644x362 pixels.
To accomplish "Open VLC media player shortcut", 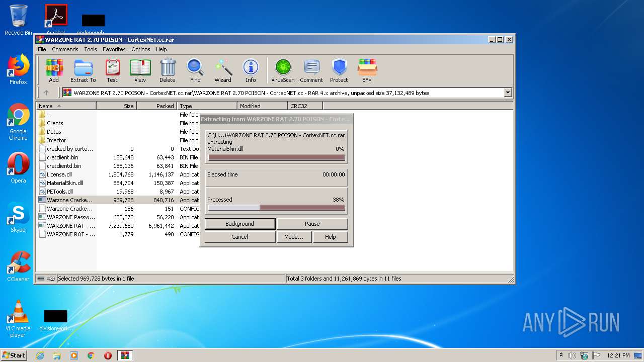I will 18,319.
